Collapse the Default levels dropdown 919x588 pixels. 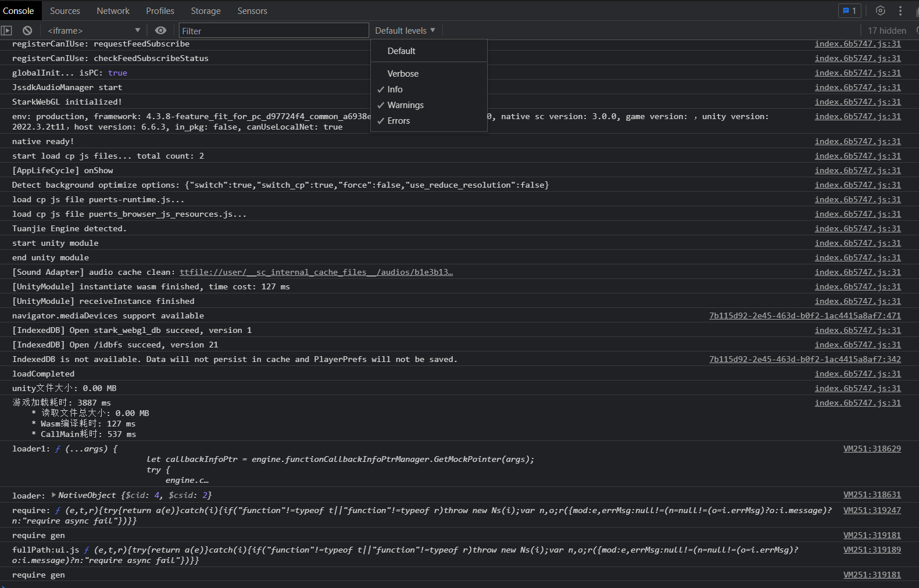[x=405, y=31]
